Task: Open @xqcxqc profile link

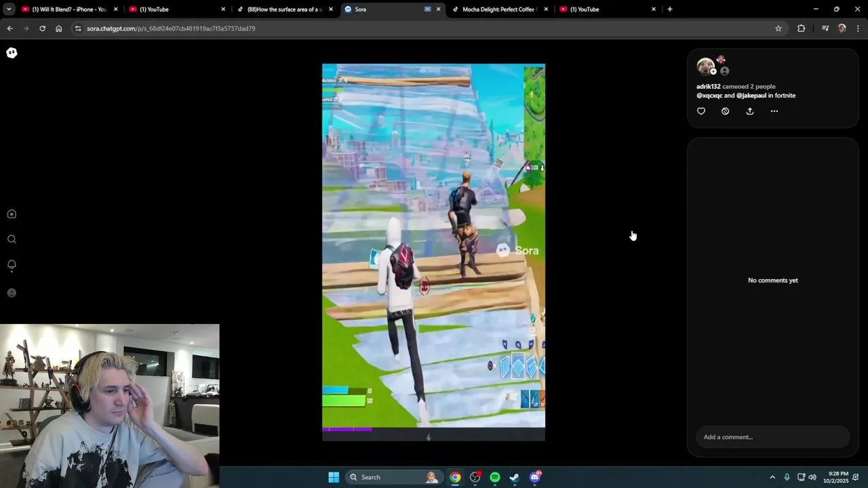Action: click(709, 96)
